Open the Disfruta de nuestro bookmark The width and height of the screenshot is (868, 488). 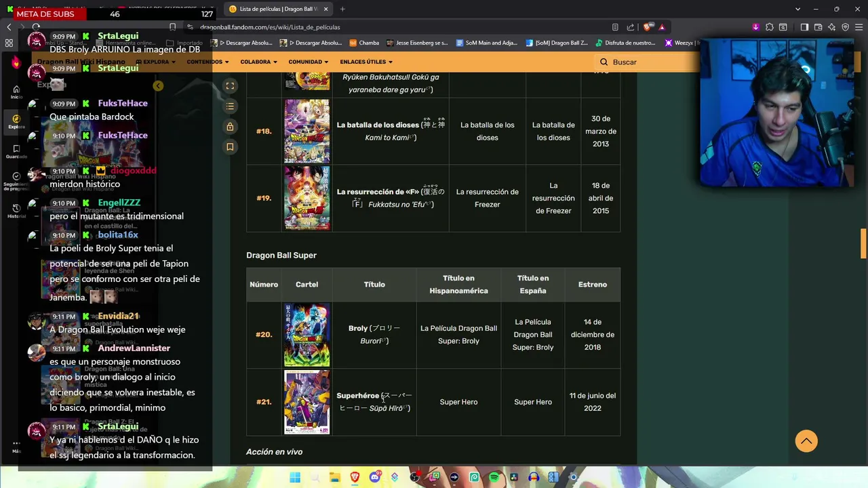point(625,43)
